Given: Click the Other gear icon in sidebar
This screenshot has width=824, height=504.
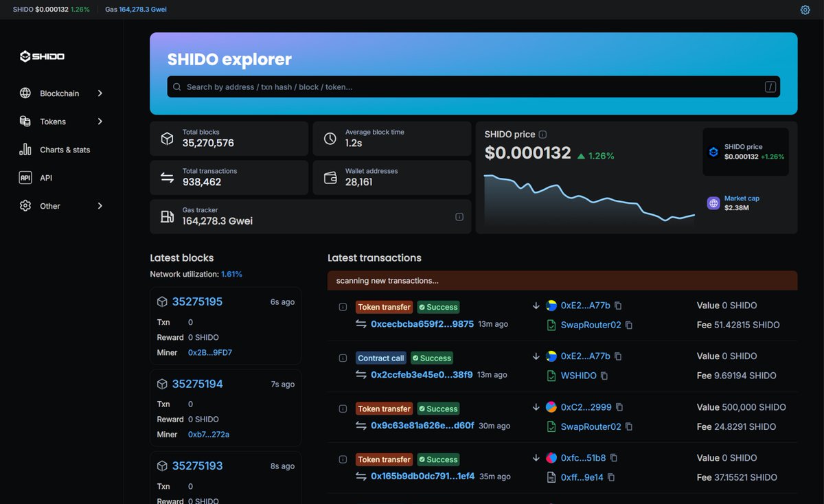Looking at the screenshot, I should [x=25, y=205].
